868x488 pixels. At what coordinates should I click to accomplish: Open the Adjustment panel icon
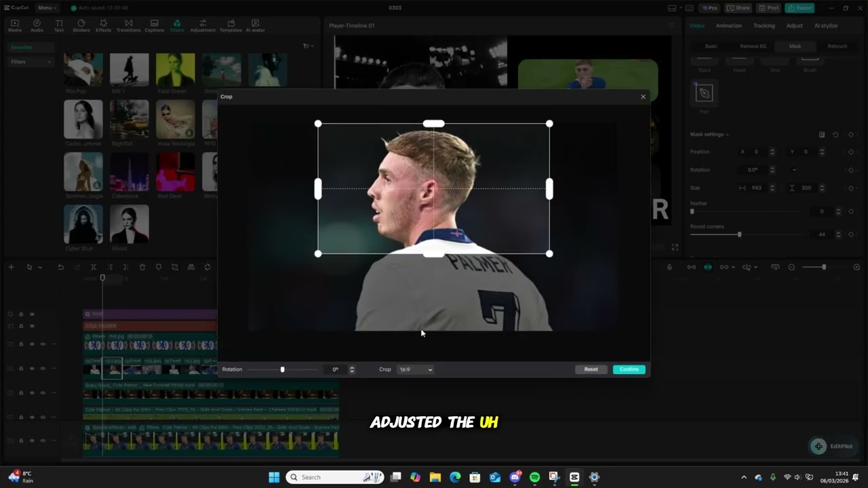(x=202, y=26)
